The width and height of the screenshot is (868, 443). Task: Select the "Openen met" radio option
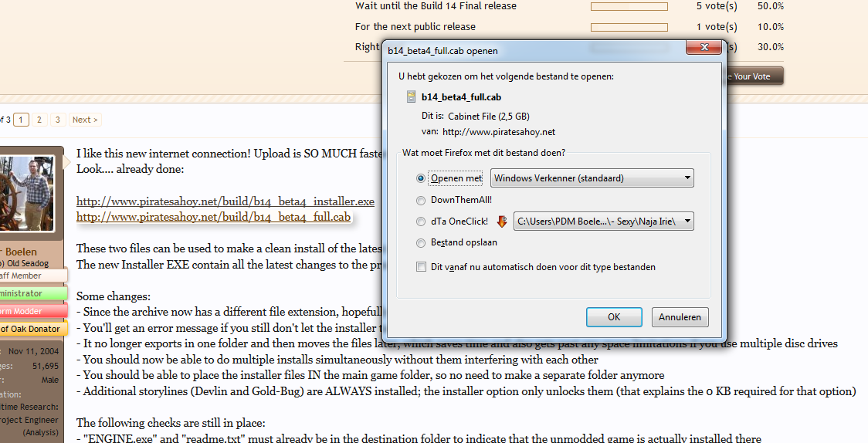421,178
